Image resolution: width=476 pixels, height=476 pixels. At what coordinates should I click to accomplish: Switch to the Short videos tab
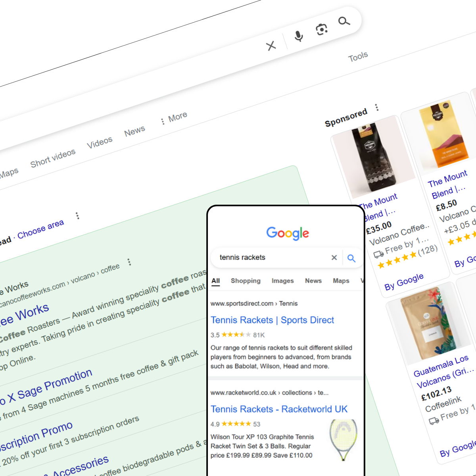point(53,158)
